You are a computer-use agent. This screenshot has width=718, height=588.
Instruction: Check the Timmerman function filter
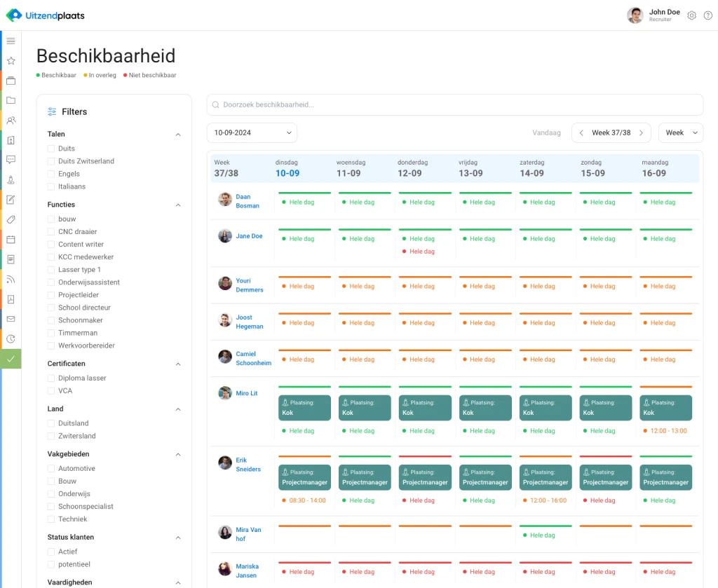(x=51, y=333)
